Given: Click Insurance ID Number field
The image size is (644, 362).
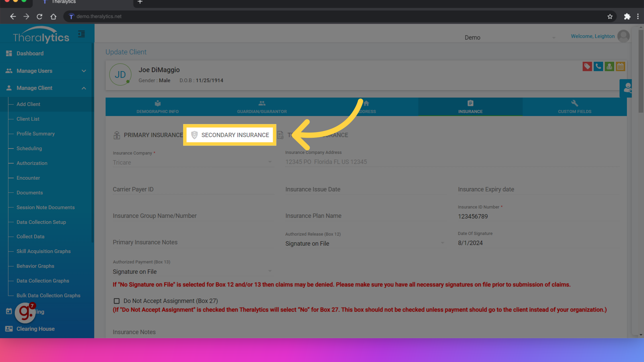Looking at the screenshot, I should [538, 217].
